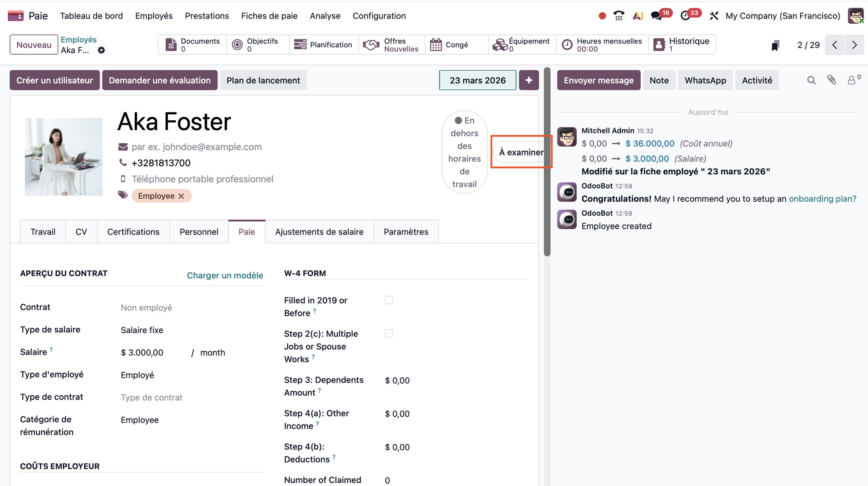Open the Documents smart button

pos(193,45)
